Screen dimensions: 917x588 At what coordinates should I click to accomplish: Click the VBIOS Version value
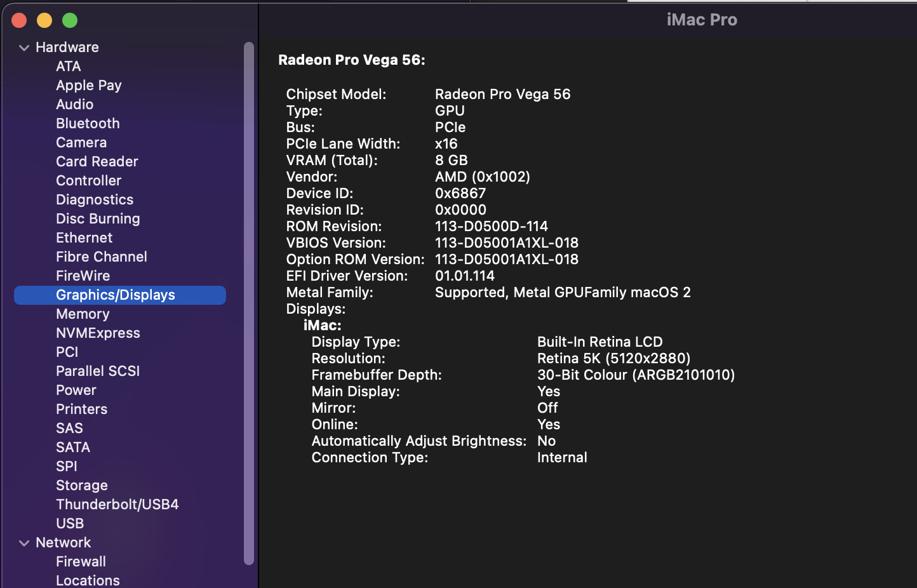pyautogui.click(x=506, y=243)
